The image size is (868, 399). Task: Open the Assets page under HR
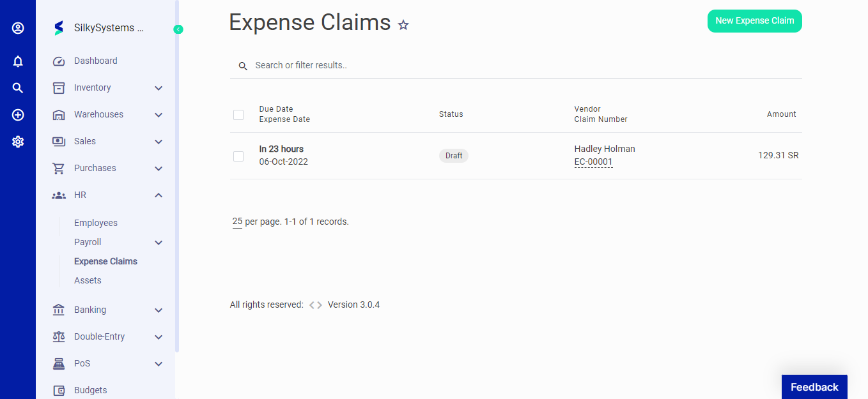click(x=88, y=280)
